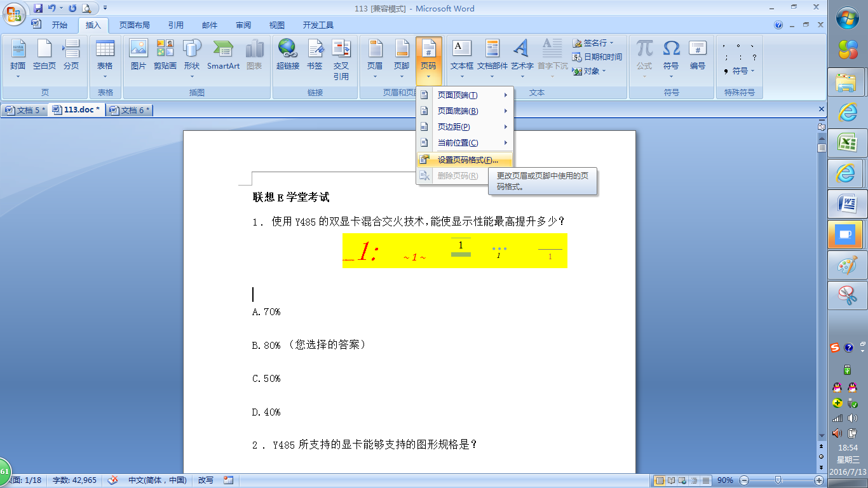Insert a picture (图片)

(138, 54)
